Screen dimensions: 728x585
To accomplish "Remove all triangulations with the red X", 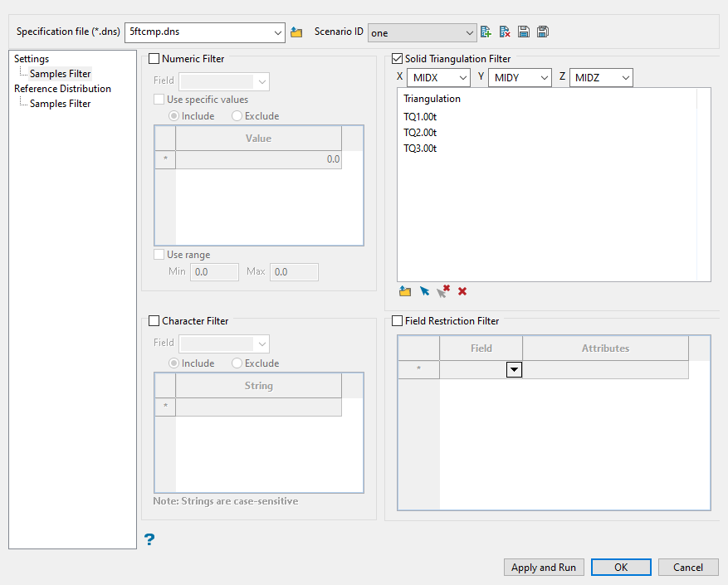I will coord(462,291).
